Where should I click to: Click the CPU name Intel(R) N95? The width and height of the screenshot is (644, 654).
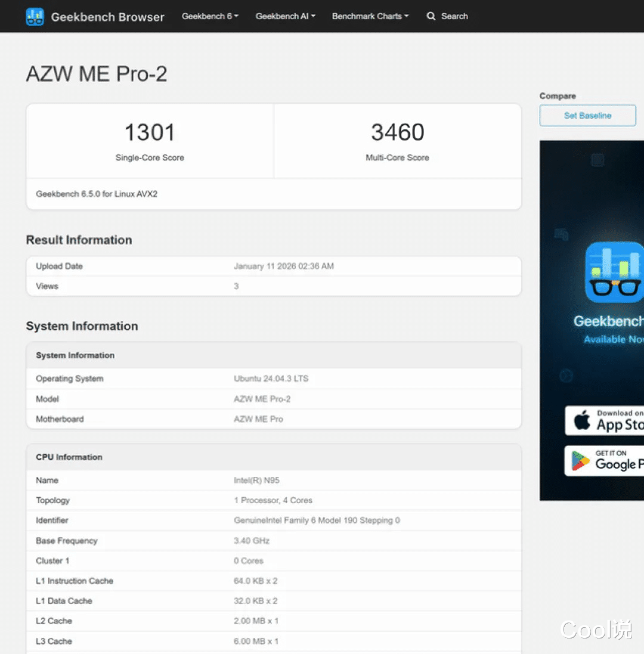256,480
